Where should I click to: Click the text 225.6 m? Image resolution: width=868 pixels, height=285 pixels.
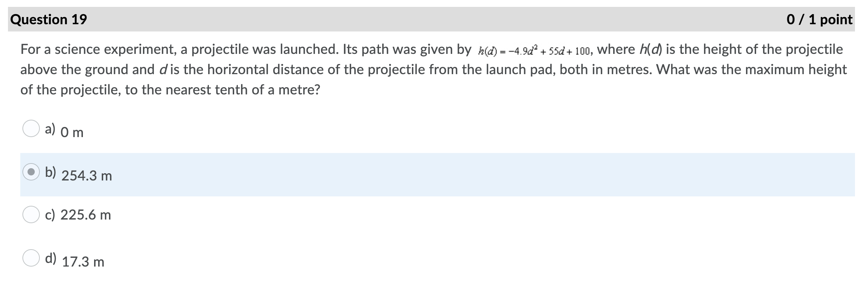point(86,215)
